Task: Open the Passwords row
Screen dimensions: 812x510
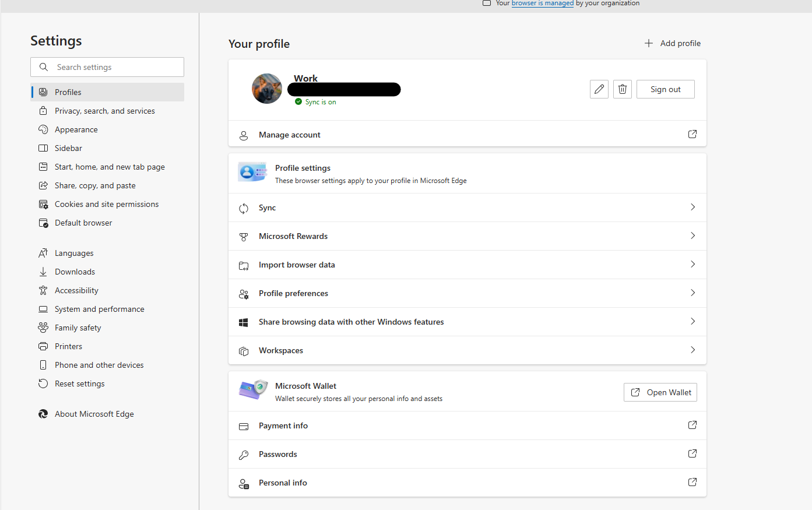Action: (467, 454)
